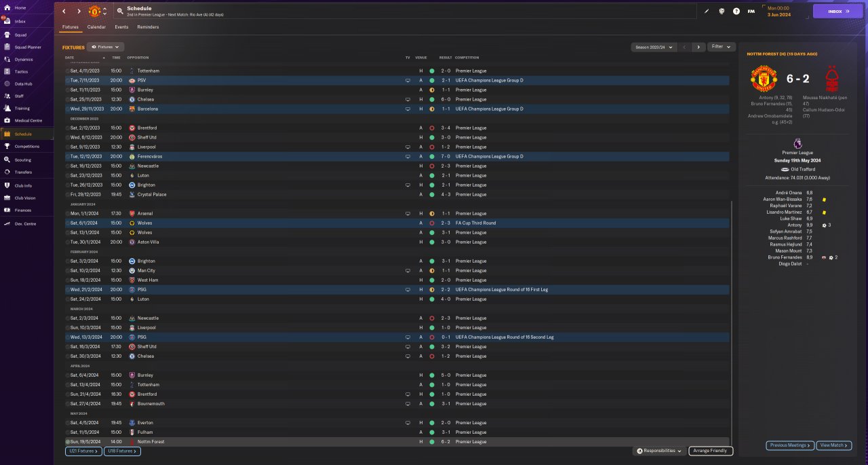Go forward with the right arrow
868x465 pixels.
pyautogui.click(x=79, y=12)
